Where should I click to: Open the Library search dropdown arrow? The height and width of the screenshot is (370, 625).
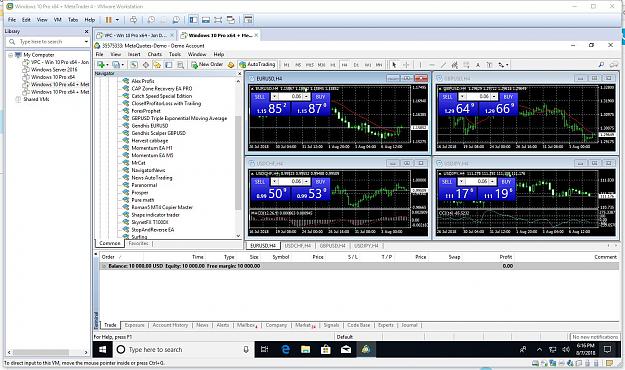click(x=86, y=41)
